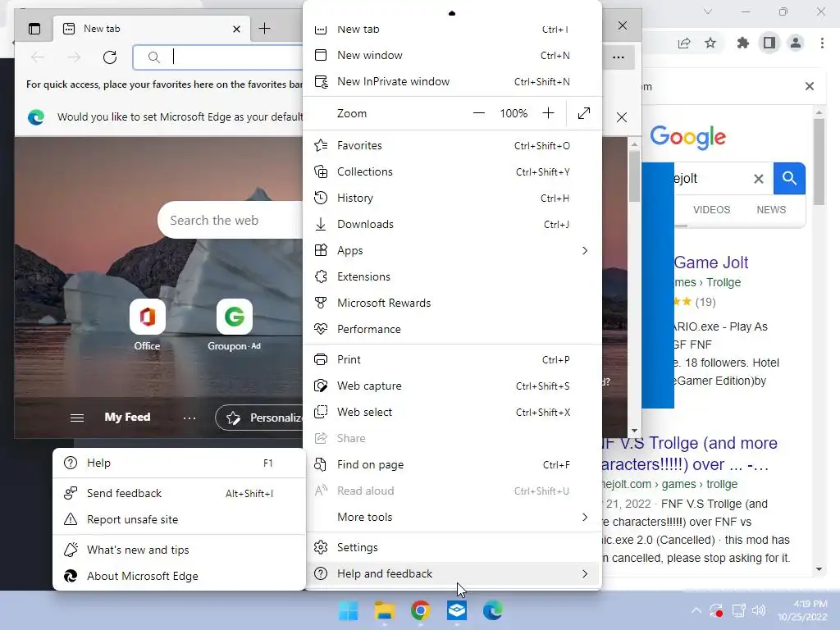840x630 pixels.
Task: Open What's new and tips
Action: [x=179, y=550]
